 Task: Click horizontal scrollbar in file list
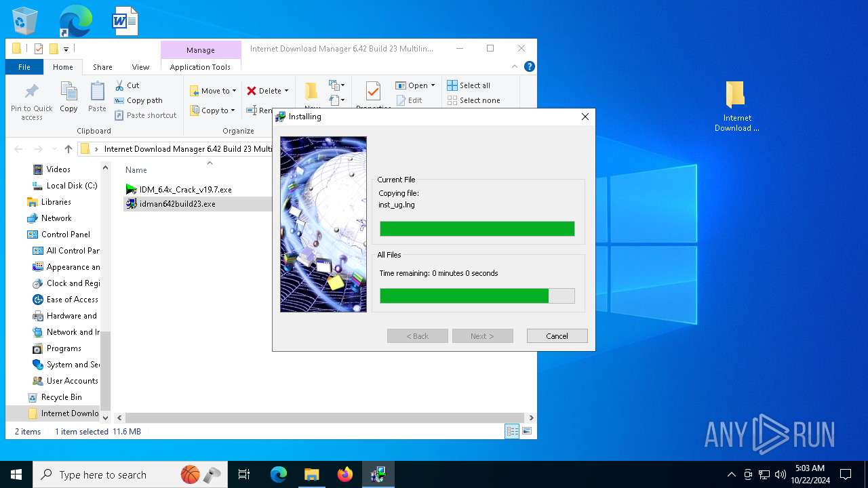pos(324,418)
